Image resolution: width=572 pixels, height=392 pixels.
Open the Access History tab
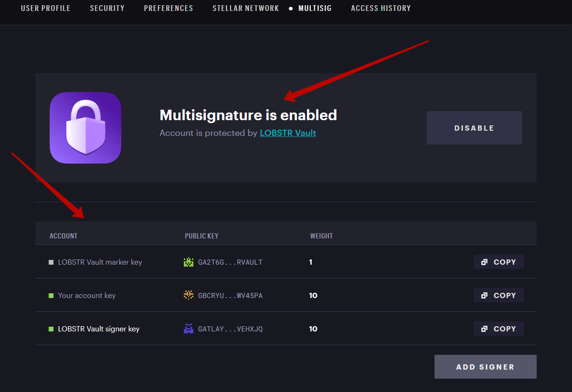click(381, 8)
